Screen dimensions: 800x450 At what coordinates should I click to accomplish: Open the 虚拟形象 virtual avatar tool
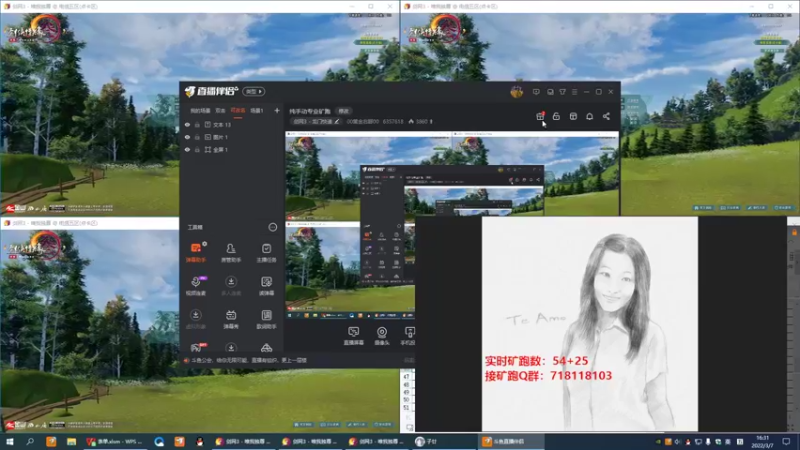click(195, 319)
